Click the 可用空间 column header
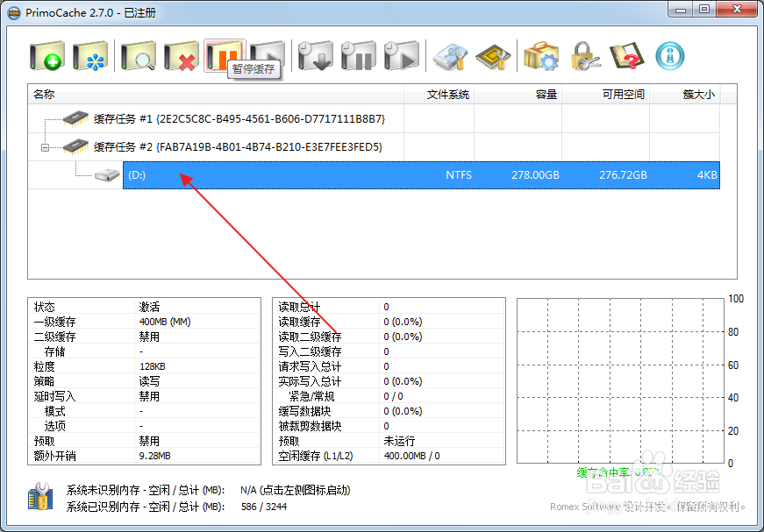 pyautogui.click(x=605, y=95)
